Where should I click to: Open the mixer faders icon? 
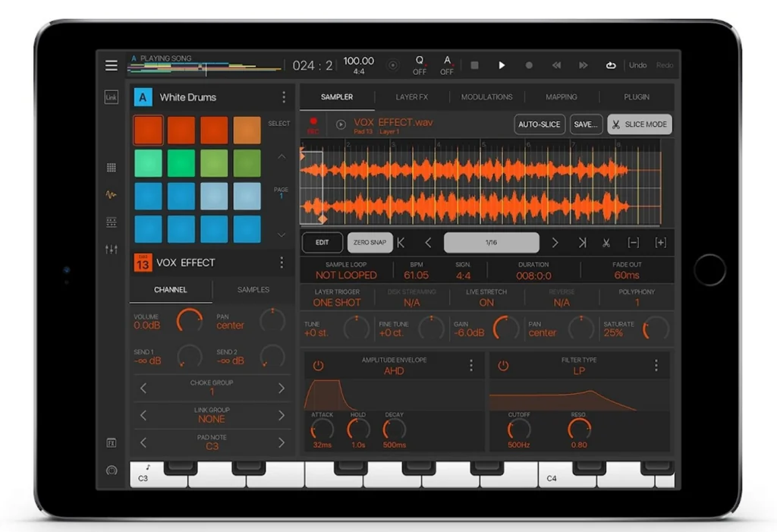(x=111, y=250)
